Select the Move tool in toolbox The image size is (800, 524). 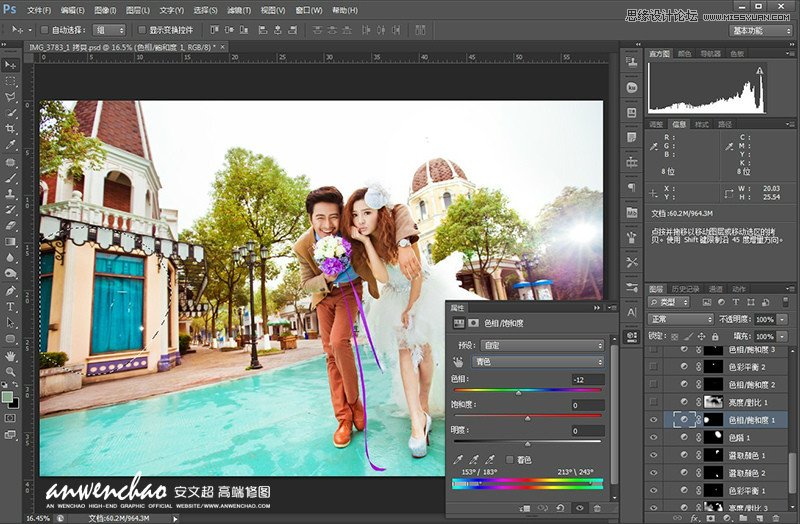click(10, 65)
